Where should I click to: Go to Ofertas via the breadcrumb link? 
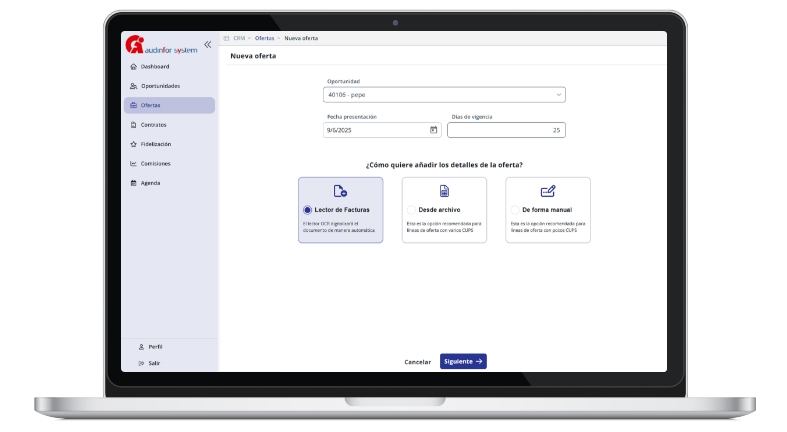point(264,38)
